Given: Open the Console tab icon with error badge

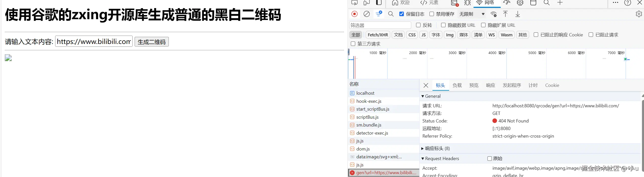Looking at the screenshot, I should [455, 3].
